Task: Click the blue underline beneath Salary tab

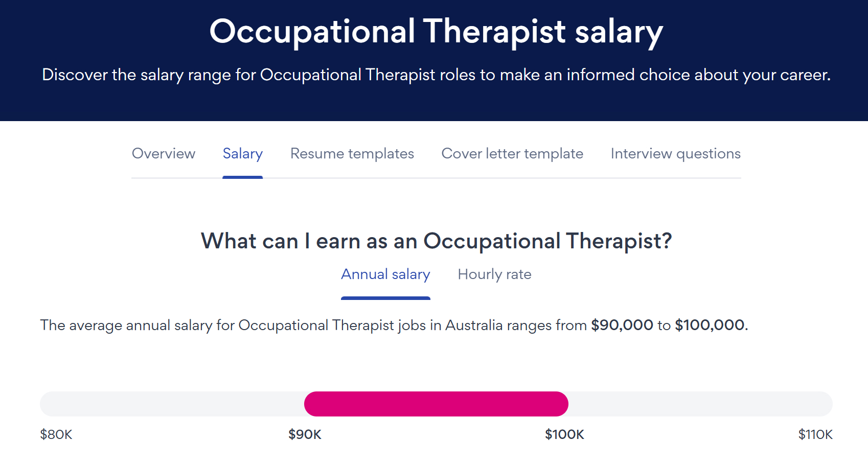Action: click(243, 177)
